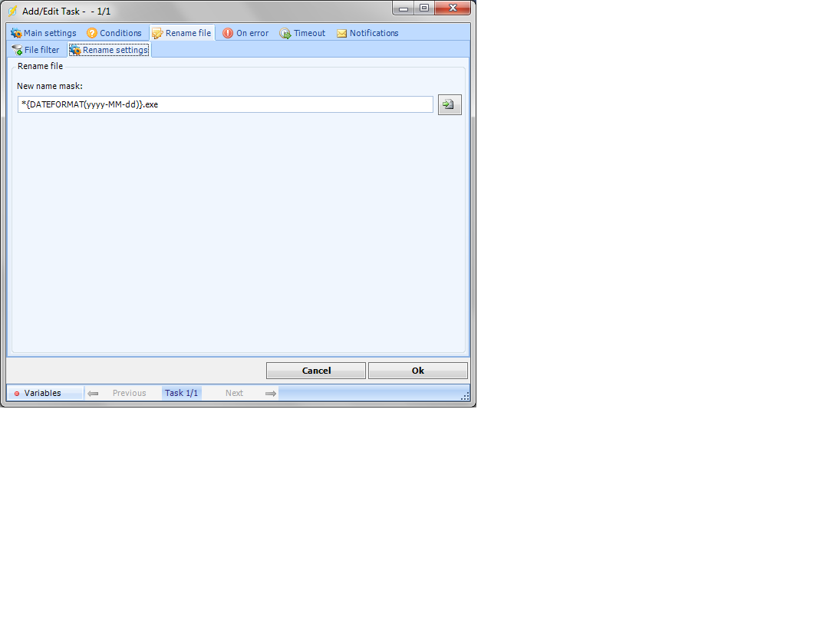The width and height of the screenshot is (840, 630).
Task: Click the app icon in title bar
Action: click(x=12, y=12)
